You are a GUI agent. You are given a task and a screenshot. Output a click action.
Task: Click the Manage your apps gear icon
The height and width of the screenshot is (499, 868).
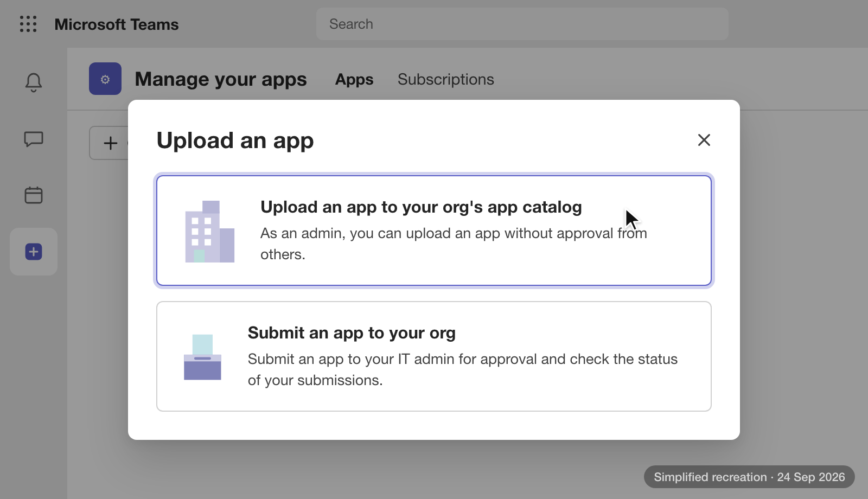pos(105,79)
